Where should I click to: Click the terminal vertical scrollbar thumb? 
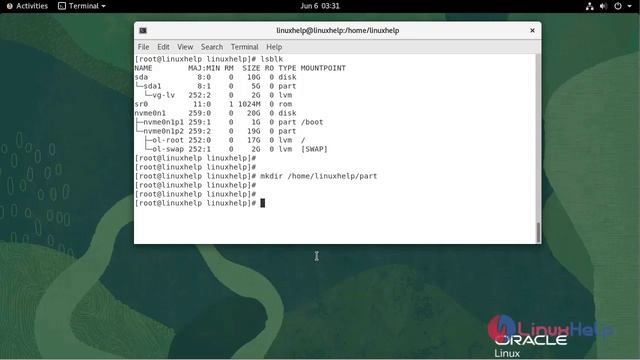[x=538, y=233]
